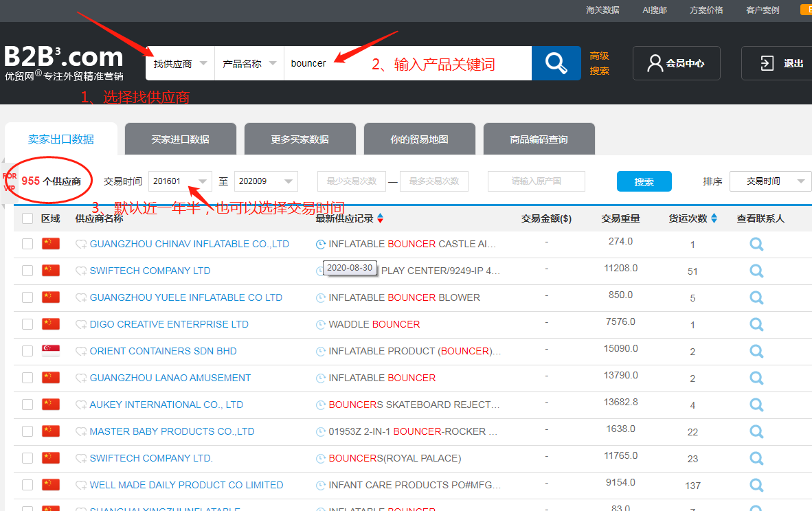Check the DIGO CREATIVE ENTERPRISE row
812x511 pixels.
coord(27,325)
